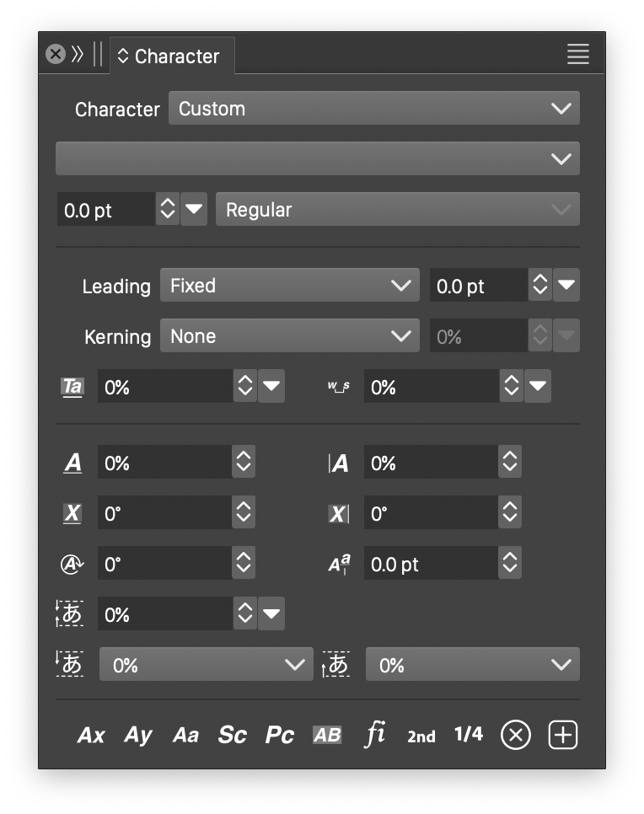Click the Aa title case icon
The image size is (644, 814).
click(x=185, y=735)
